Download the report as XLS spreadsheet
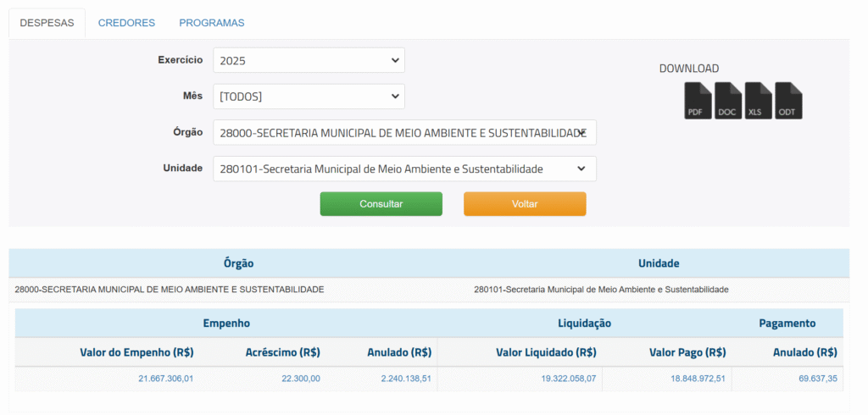The height and width of the screenshot is (415, 868). (759, 101)
